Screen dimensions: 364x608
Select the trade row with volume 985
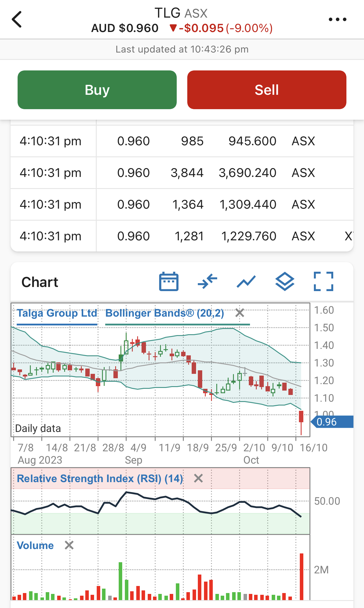182,141
